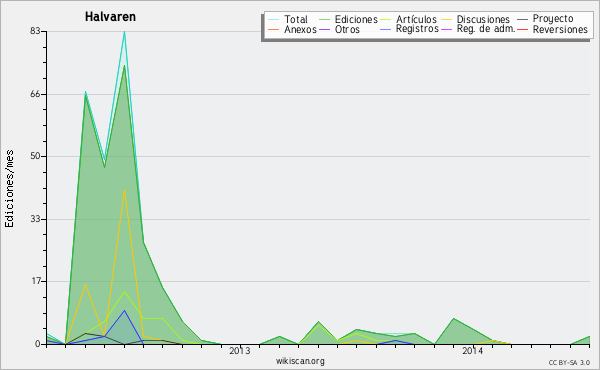Click the blue Registros line swatch
Viewport: 600px width, 370px height.
pos(385,29)
